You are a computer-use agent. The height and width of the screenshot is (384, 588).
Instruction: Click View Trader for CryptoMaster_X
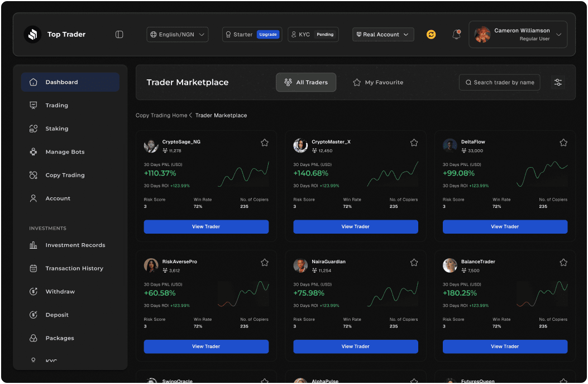point(355,227)
